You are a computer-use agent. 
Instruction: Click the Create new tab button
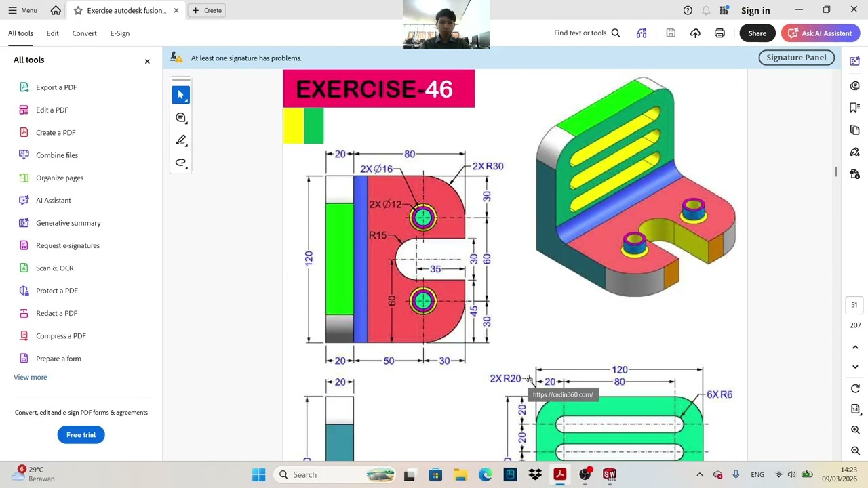[207, 10]
